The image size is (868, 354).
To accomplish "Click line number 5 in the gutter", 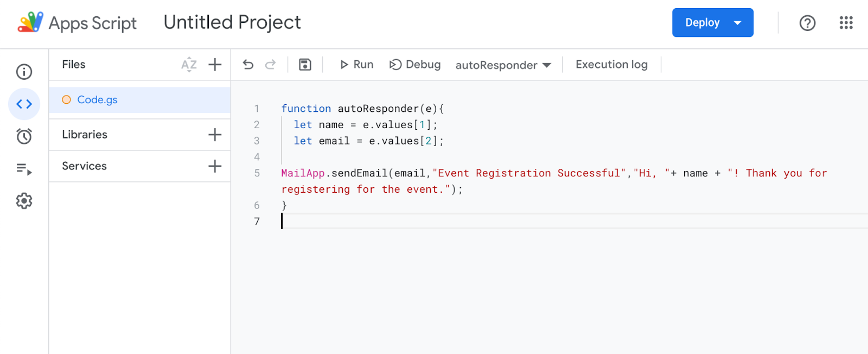I will [257, 173].
